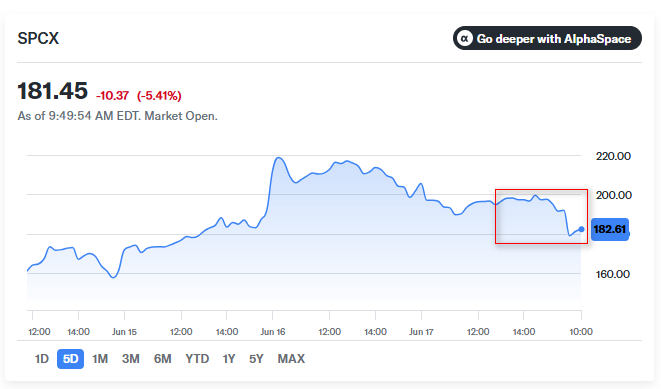Click the Jun 16 x-axis date label
This screenshot has width=661, height=389.
273,332
